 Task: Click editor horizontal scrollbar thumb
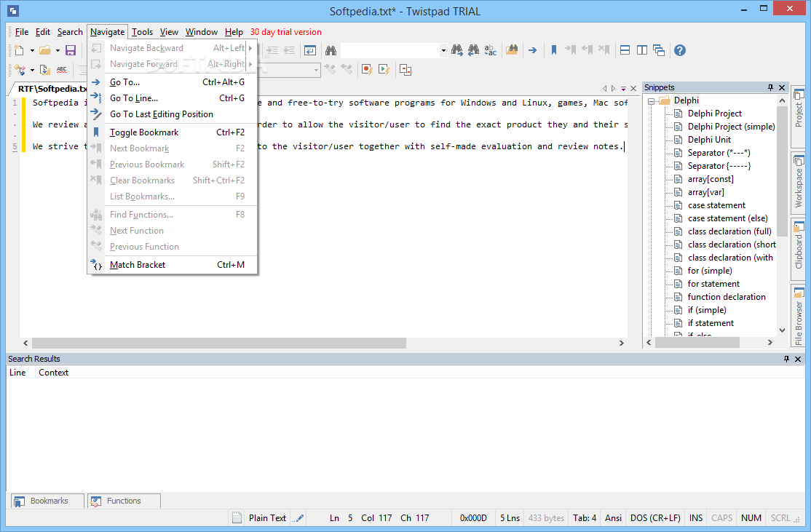coord(219,344)
